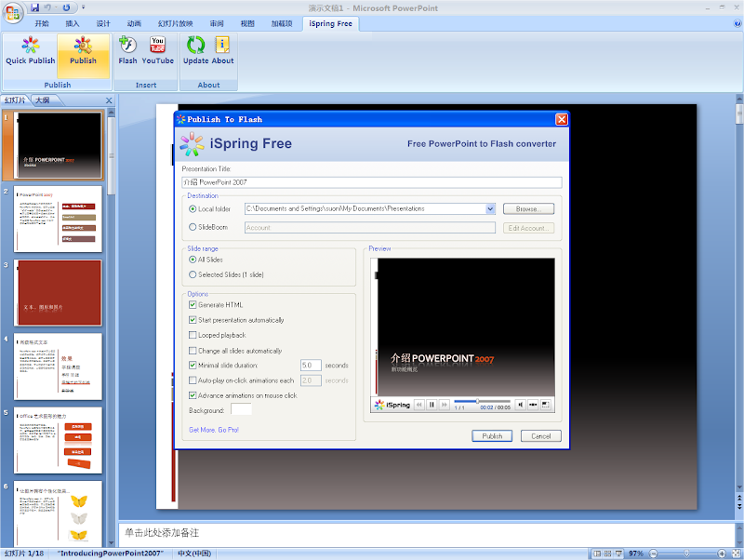
Task: Click the Save icon in quick access toolbar
Action: point(34,7)
